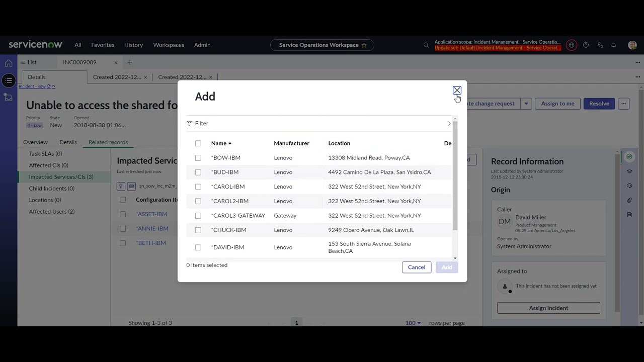Expand filter panel chevron in Add dialog
Image resolution: width=644 pixels, height=362 pixels.
click(449, 124)
